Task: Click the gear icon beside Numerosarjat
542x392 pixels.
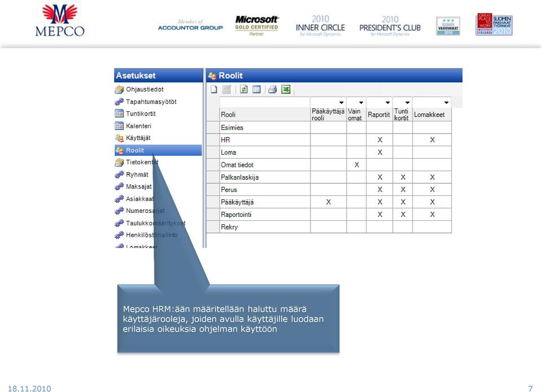Action: click(x=119, y=211)
